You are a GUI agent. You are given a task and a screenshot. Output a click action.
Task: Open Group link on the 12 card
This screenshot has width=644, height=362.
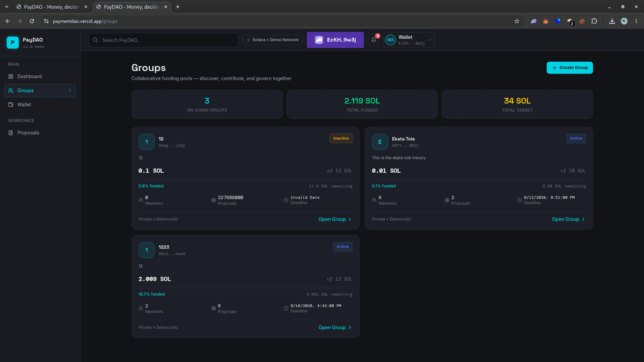335,219
